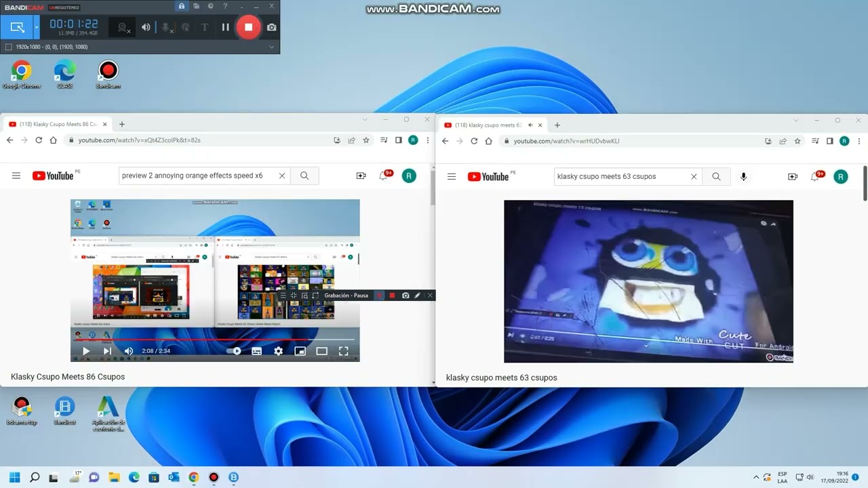Clear 'klasky csupo meets 63 csupos' search text

(694, 176)
